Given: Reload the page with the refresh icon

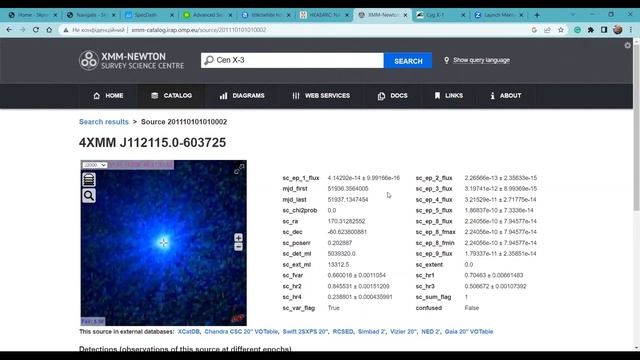Looking at the screenshot, I should [36, 30].
